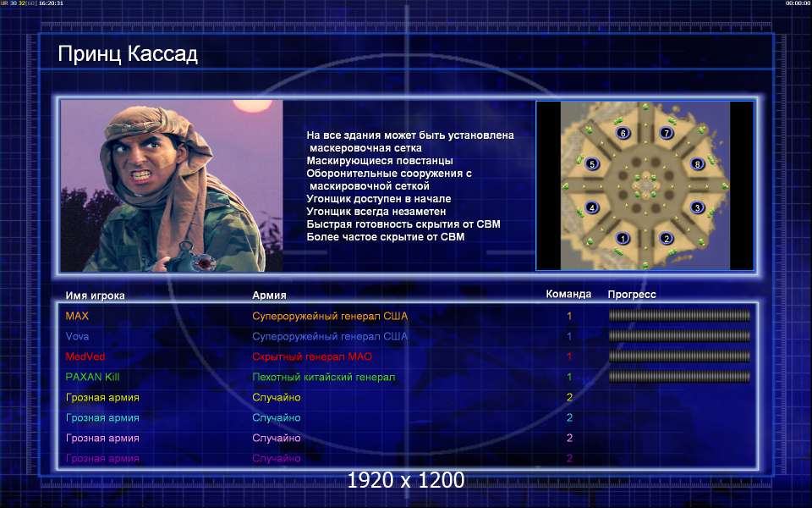Click the 00:00:00 timer in the corner

coord(798,3)
